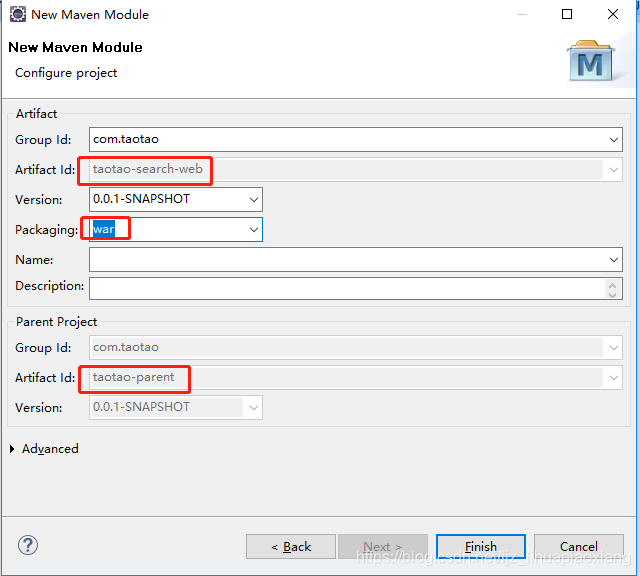Open the Artifact Group Id dropdown arrow
The image size is (640, 576).
pos(613,140)
